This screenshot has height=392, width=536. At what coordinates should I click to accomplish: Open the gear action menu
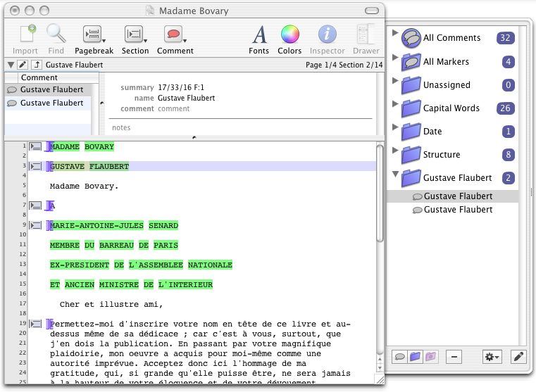point(492,357)
